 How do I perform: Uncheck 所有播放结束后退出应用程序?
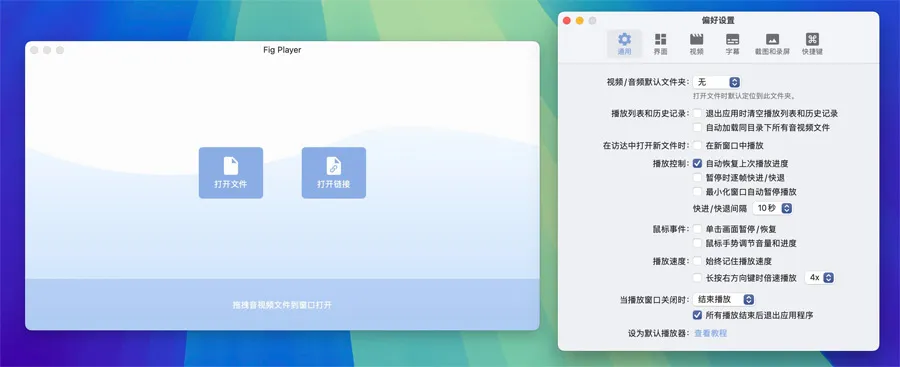coord(697,315)
